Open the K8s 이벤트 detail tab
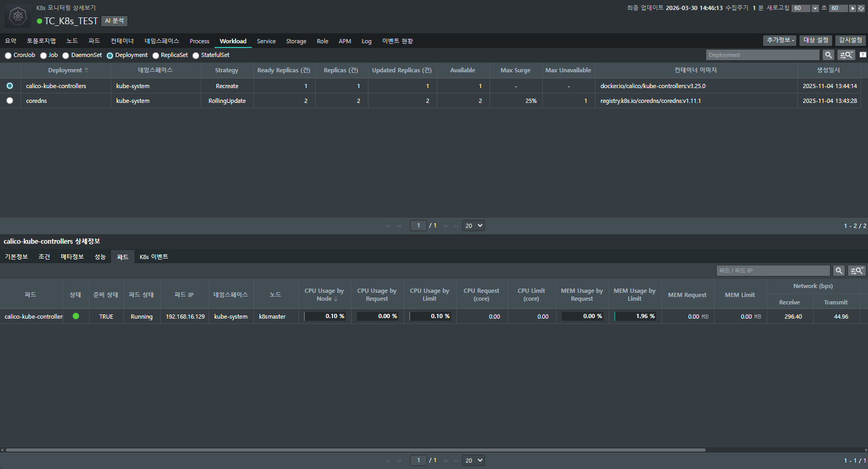The height and width of the screenshot is (469, 868). point(154,257)
